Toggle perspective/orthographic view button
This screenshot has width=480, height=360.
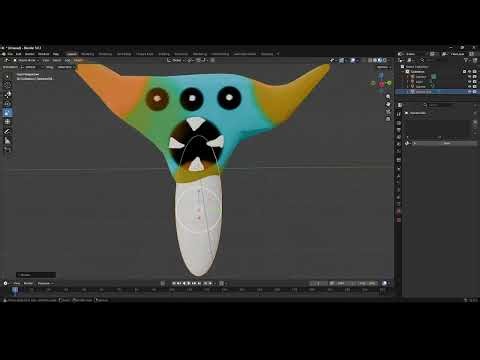pyautogui.click(x=388, y=119)
